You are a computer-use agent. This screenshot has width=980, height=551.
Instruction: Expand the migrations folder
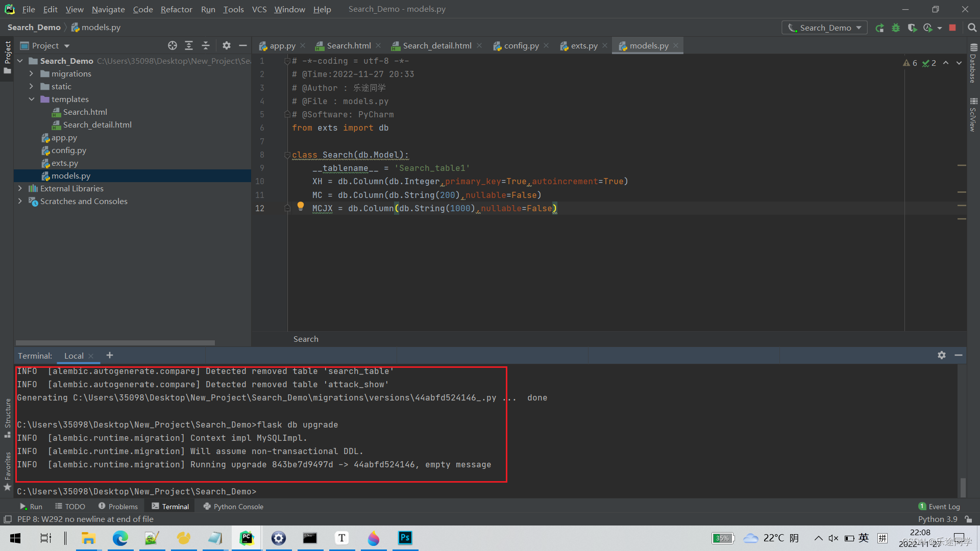coord(32,73)
